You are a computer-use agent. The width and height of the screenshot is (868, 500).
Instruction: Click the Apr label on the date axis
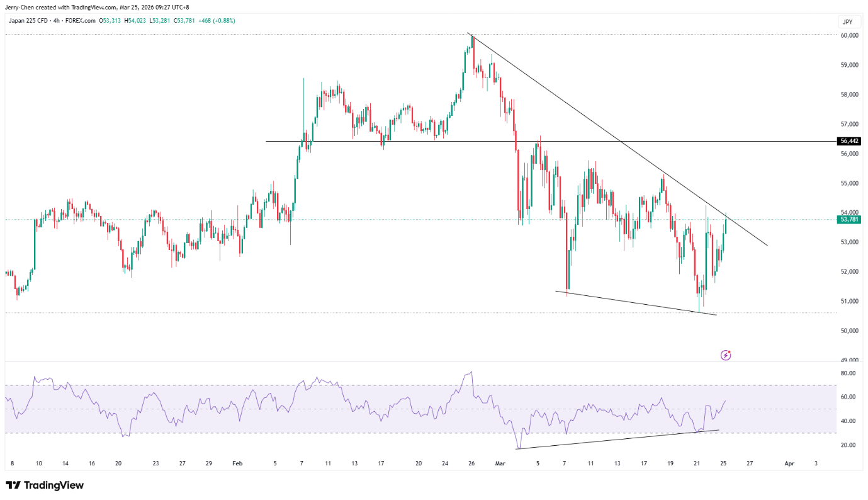click(789, 463)
